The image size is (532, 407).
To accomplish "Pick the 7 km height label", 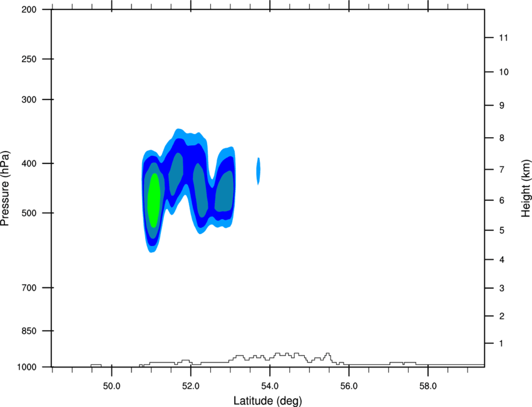I will pos(501,169).
